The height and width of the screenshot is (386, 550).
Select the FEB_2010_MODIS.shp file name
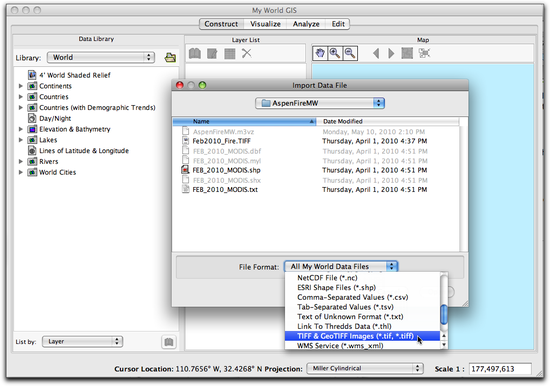click(226, 170)
